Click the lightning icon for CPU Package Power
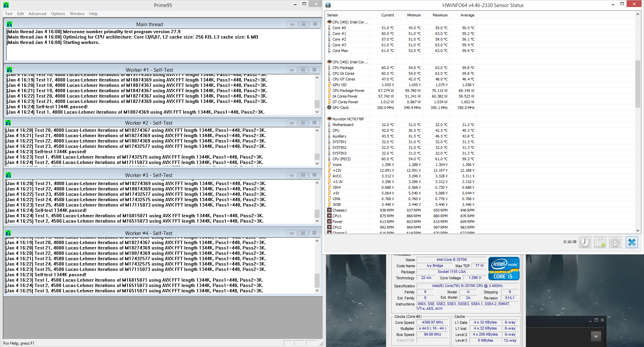This screenshot has height=347, width=644. pos(329,91)
